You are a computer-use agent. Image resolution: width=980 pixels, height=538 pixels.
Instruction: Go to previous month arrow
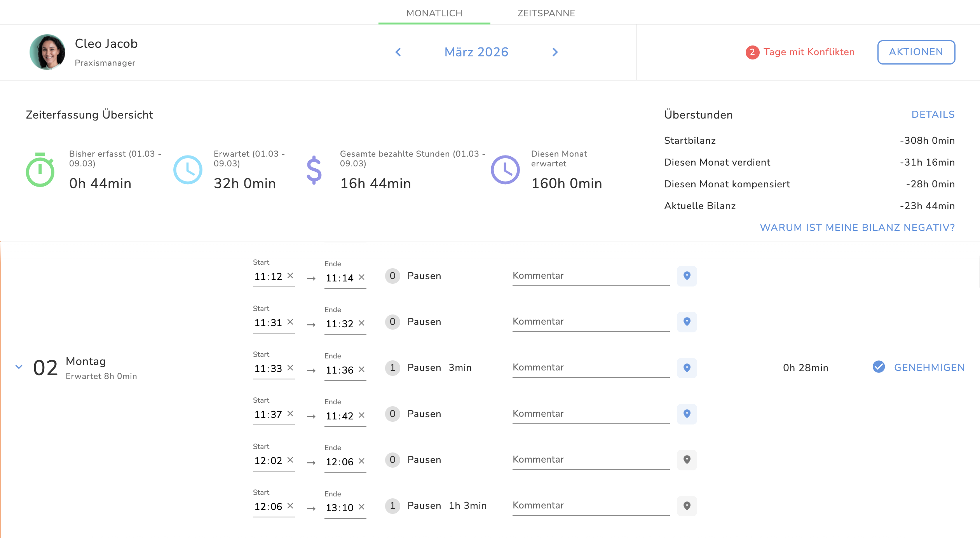coord(398,52)
